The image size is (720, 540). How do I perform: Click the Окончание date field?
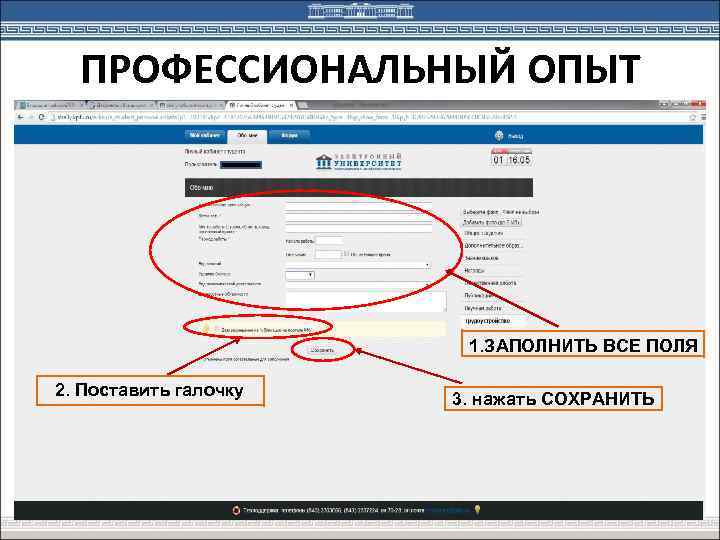coord(328,254)
